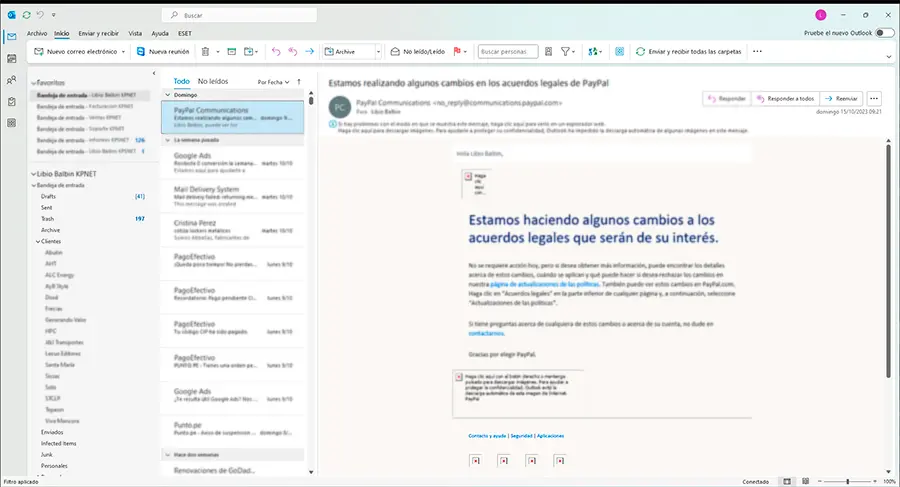Click Enviar y recibir todas las carpetas
This screenshot has height=487, width=900.
click(689, 52)
